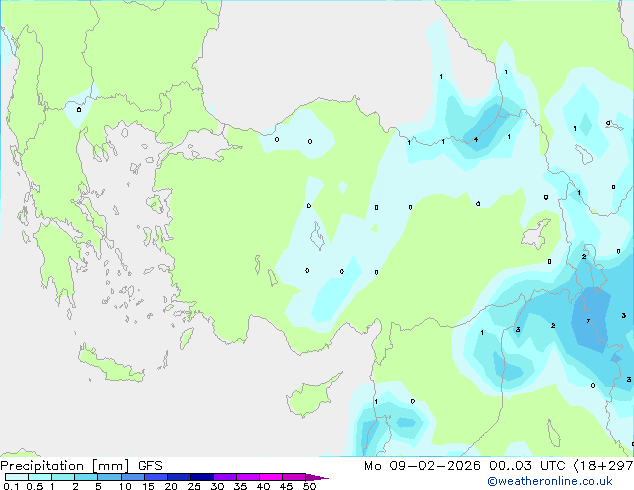Pick the 30–35 mm purple legend swatch

tap(225, 477)
